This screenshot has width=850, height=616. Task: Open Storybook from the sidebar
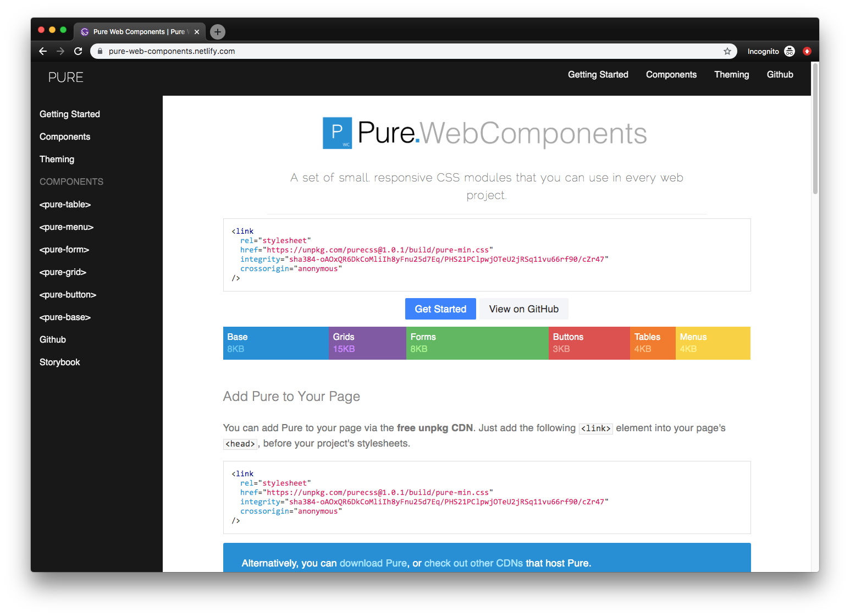point(59,362)
